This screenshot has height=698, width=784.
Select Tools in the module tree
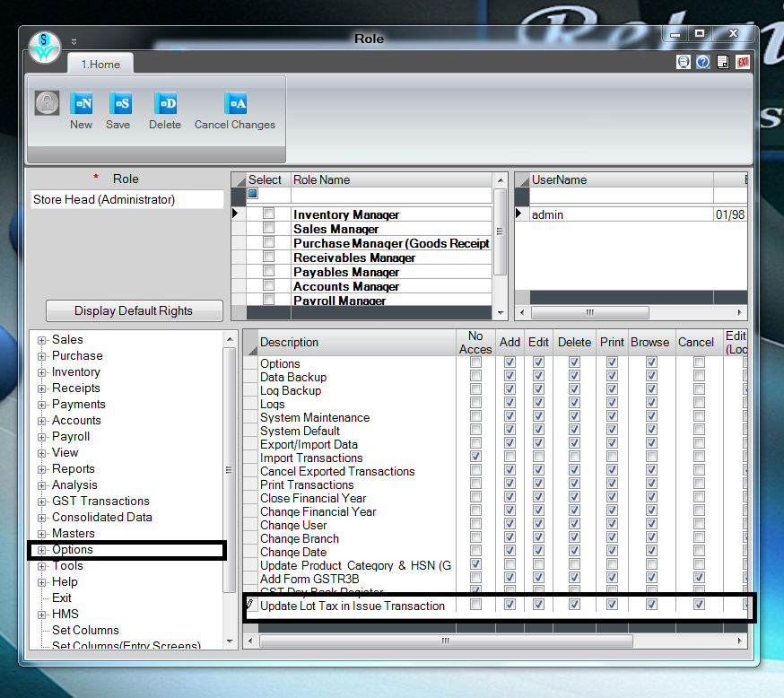(67, 565)
